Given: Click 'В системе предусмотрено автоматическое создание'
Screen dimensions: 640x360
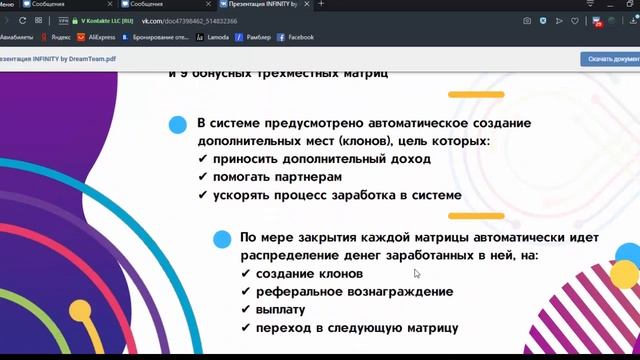Looking at the screenshot, I should tap(364, 123).
